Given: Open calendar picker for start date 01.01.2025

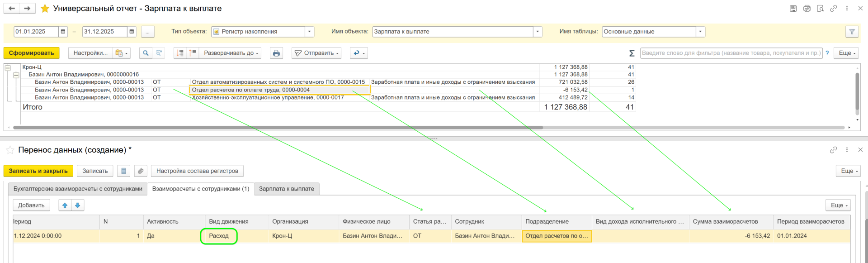Looking at the screenshot, I should coord(63,32).
